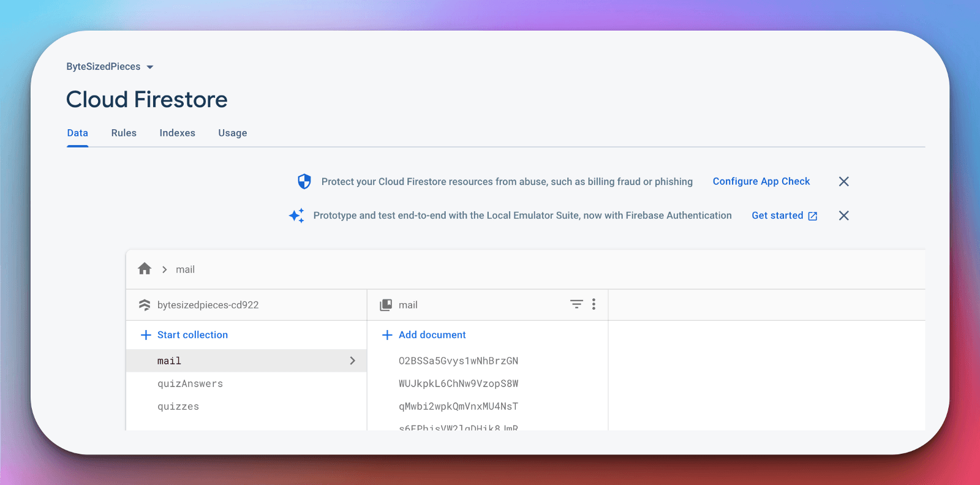Expand the mail collection chevron
The height and width of the screenshot is (485, 980).
(352, 361)
